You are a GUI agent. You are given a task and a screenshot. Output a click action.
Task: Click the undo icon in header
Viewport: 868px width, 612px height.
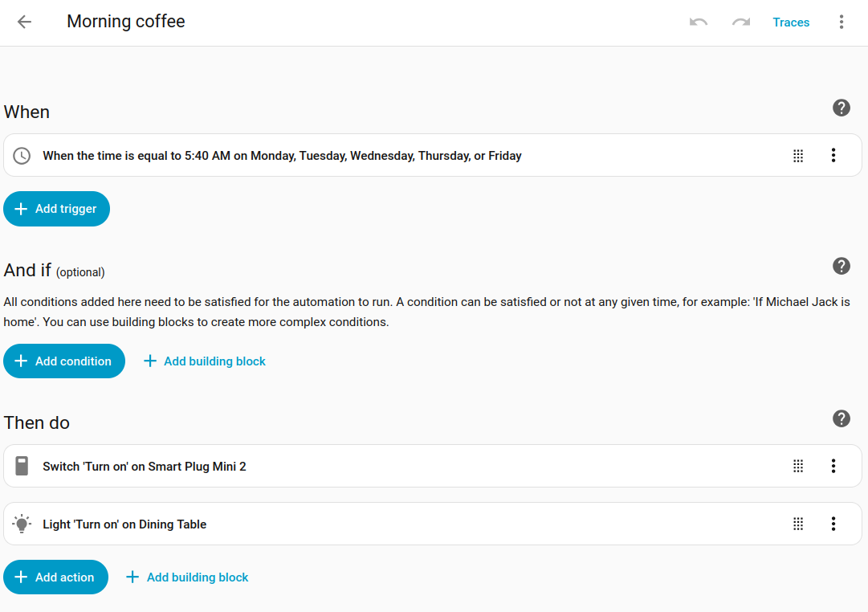tap(699, 22)
